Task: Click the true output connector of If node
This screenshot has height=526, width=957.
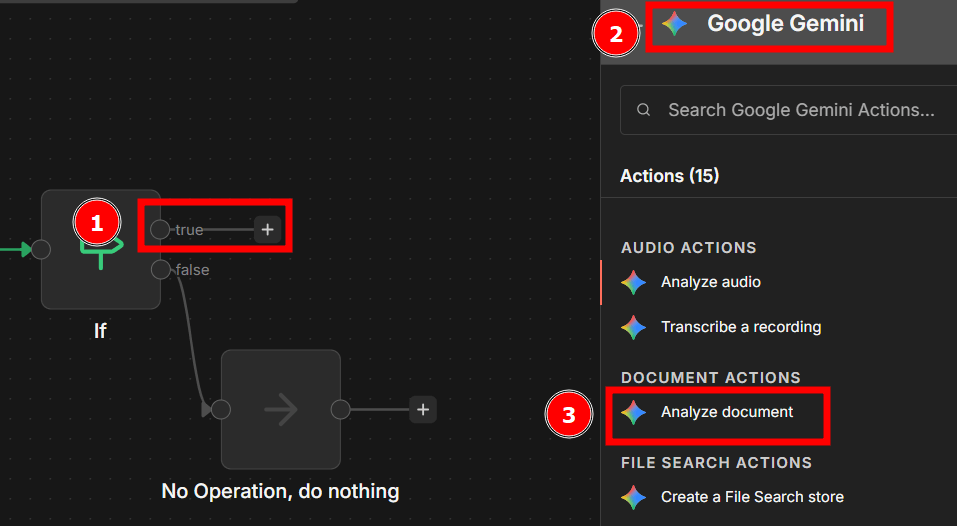Action: [x=160, y=229]
